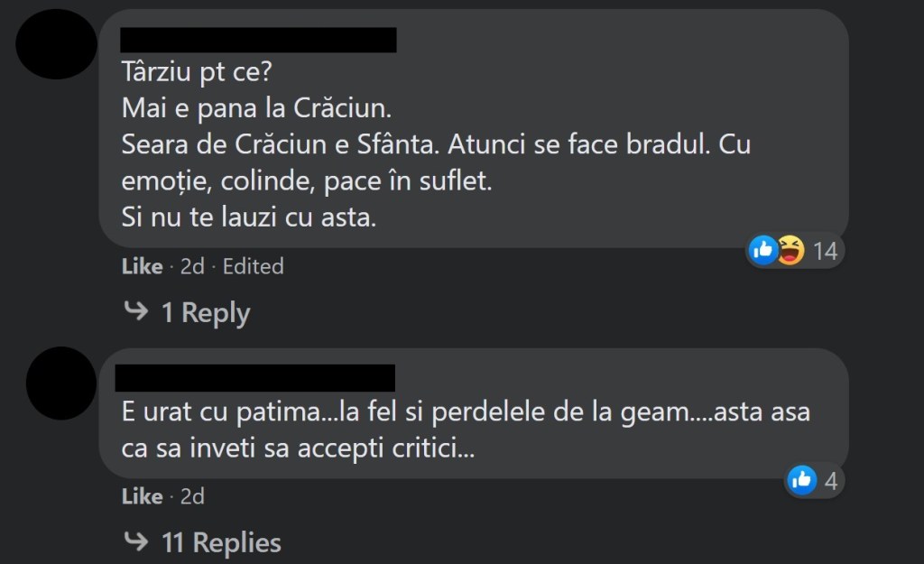Click the thumbs-up reaction icon on the Crăciun comment
The height and width of the screenshot is (564, 924).
(763, 250)
